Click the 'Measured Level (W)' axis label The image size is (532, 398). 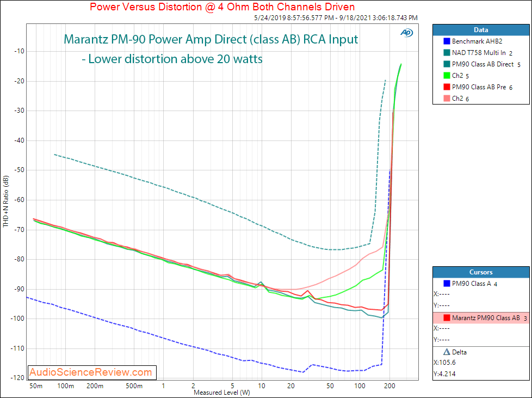click(222, 393)
